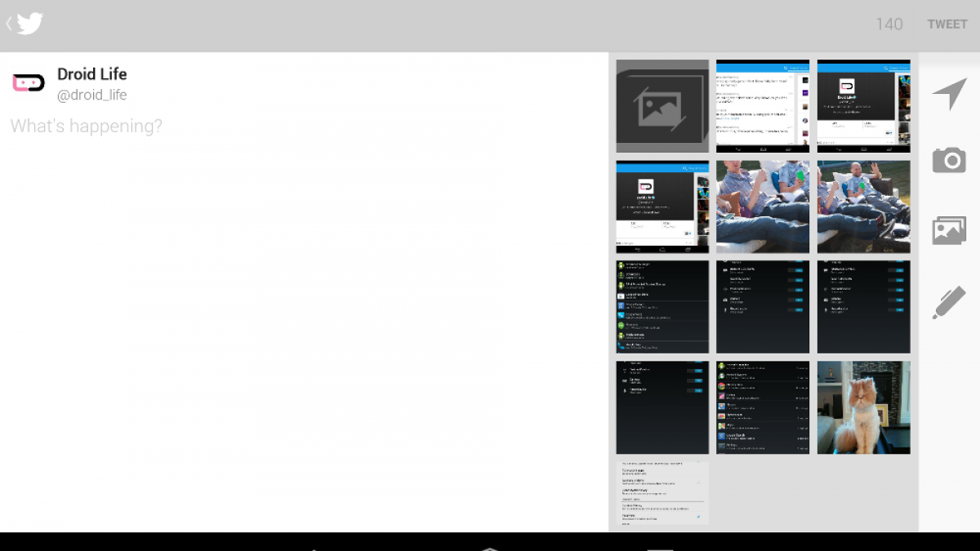Image resolution: width=980 pixels, height=551 pixels.
Task: Open the photo gallery icon in sidebar
Action: 949,231
